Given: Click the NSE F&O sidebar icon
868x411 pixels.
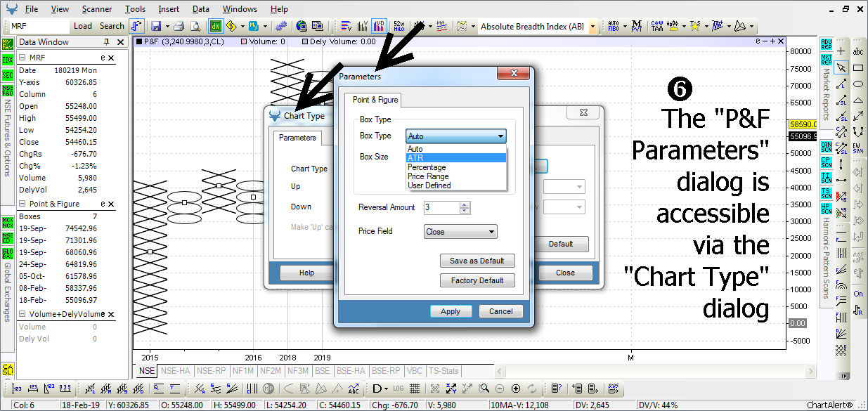Looking at the screenshot, I should point(8,89).
